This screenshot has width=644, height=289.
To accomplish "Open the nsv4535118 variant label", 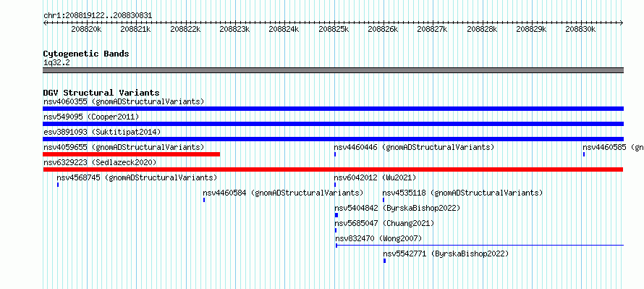I will 462,193.
